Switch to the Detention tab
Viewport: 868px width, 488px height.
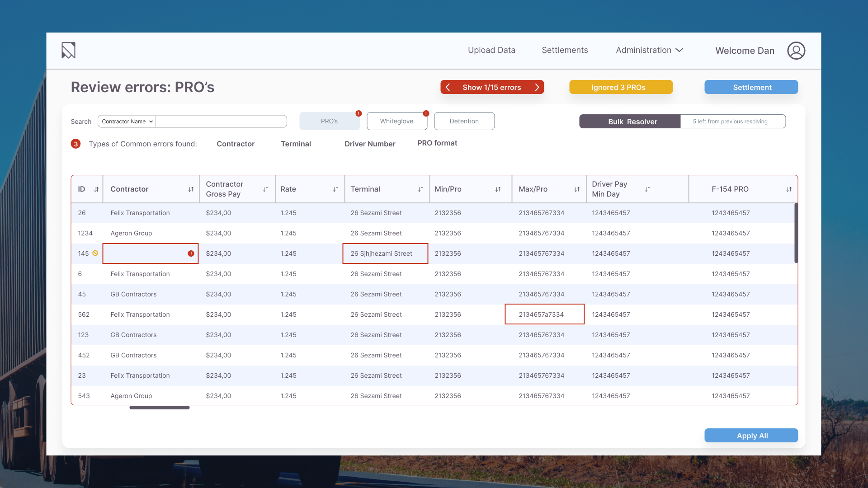[x=464, y=121]
